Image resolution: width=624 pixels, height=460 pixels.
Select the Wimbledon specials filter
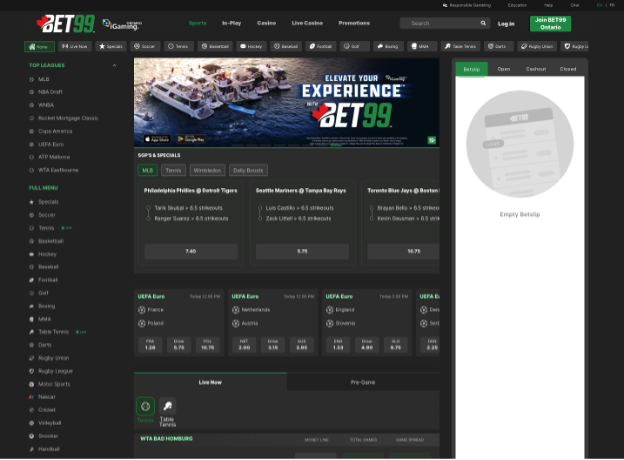click(x=207, y=170)
